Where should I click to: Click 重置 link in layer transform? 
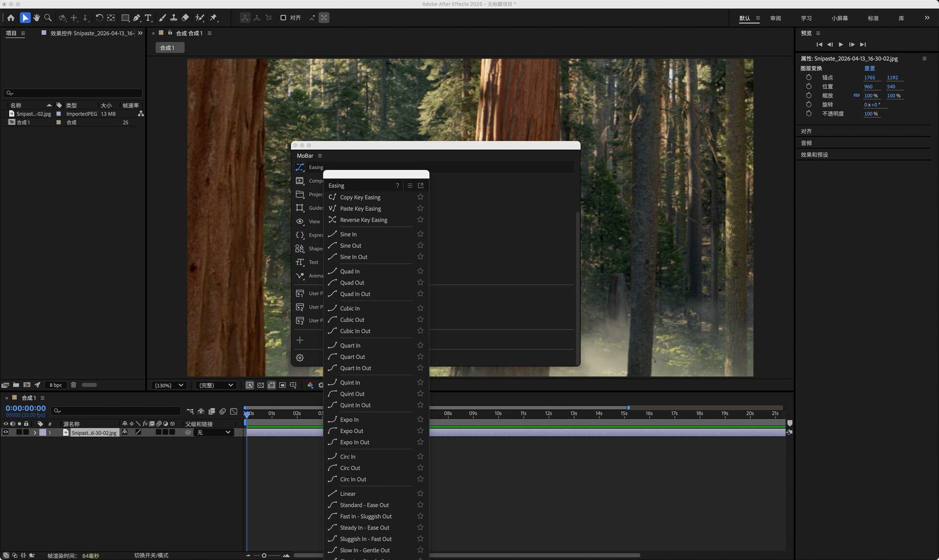click(x=869, y=68)
